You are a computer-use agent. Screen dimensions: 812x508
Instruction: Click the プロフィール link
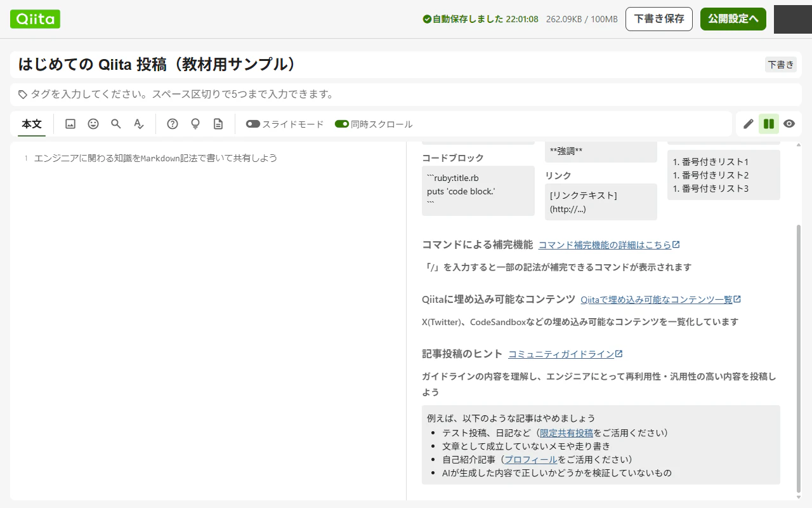point(531,460)
